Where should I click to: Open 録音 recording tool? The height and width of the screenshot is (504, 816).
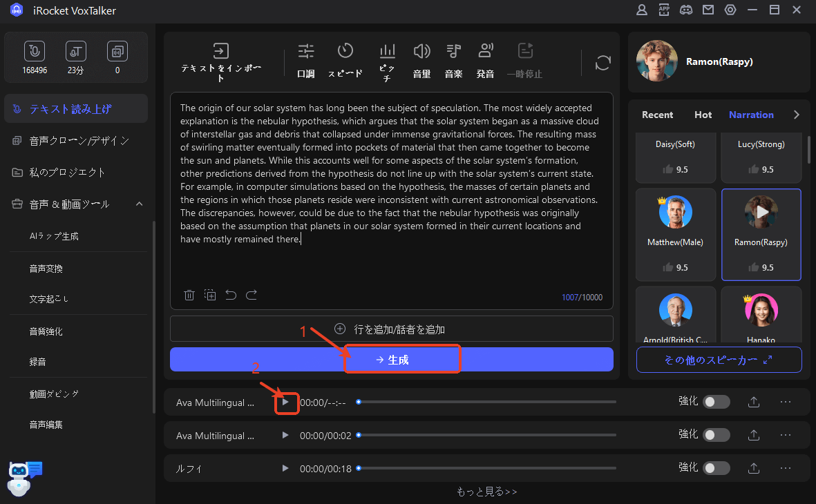point(37,362)
